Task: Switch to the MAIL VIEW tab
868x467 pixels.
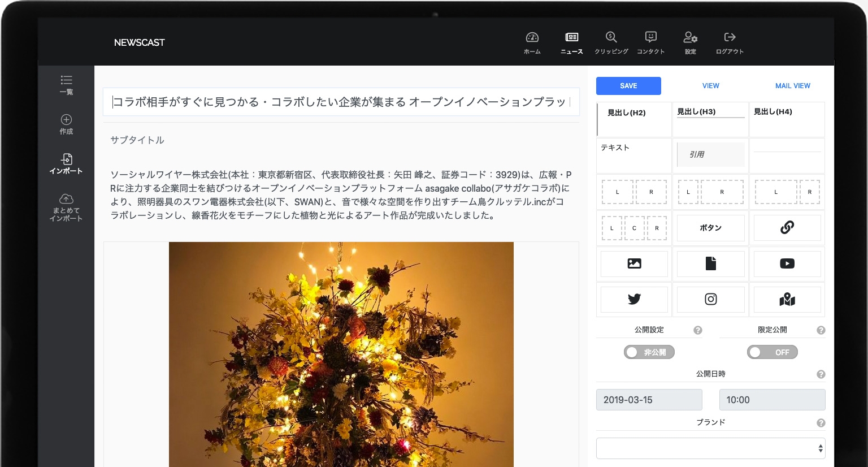Action: click(x=792, y=85)
